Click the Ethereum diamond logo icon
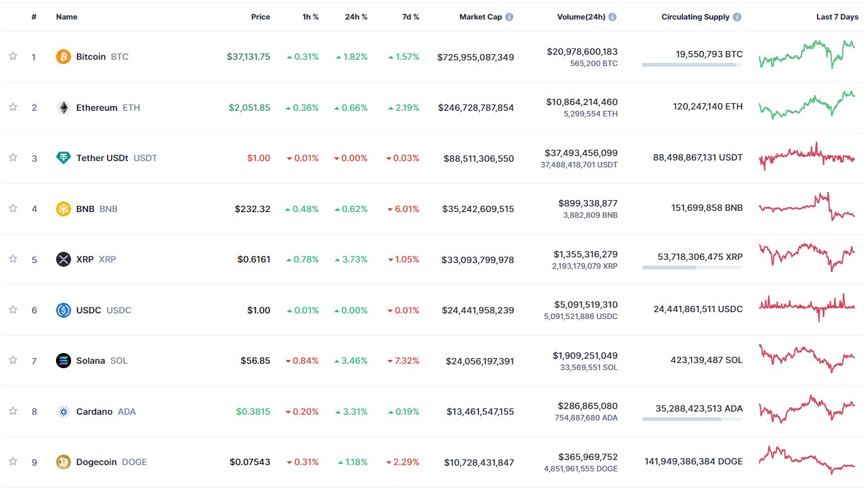The image size is (868, 489). pyautogui.click(x=64, y=108)
